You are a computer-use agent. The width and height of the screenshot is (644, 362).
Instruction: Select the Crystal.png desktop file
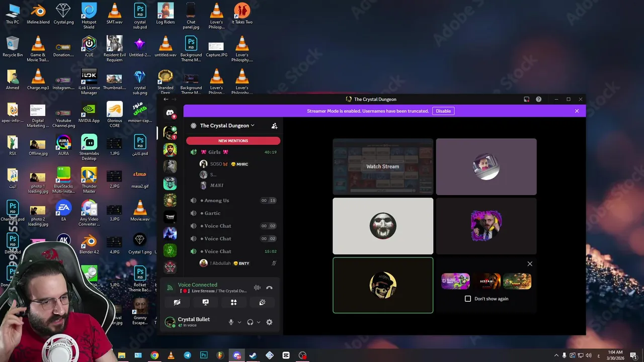click(x=63, y=14)
